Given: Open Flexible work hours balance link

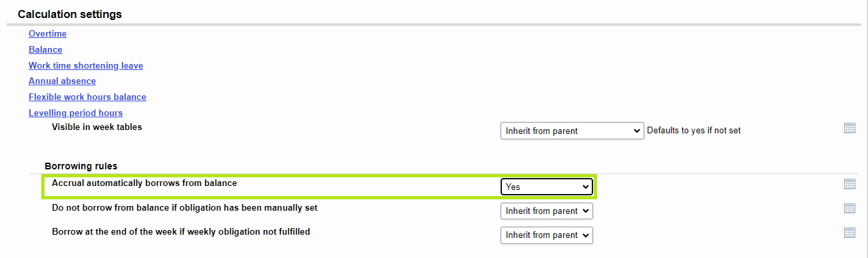Looking at the screenshot, I should (x=87, y=97).
